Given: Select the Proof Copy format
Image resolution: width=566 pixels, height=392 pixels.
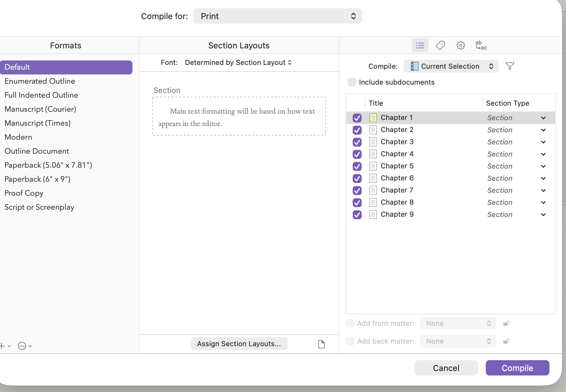Looking at the screenshot, I should [x=24, y=193].
